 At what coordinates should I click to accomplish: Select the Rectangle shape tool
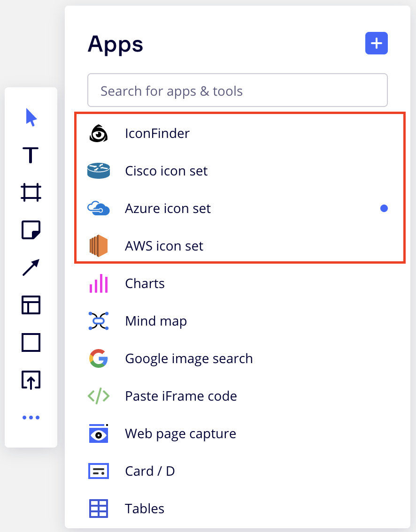pyautogui.click(x=31, y=342)
